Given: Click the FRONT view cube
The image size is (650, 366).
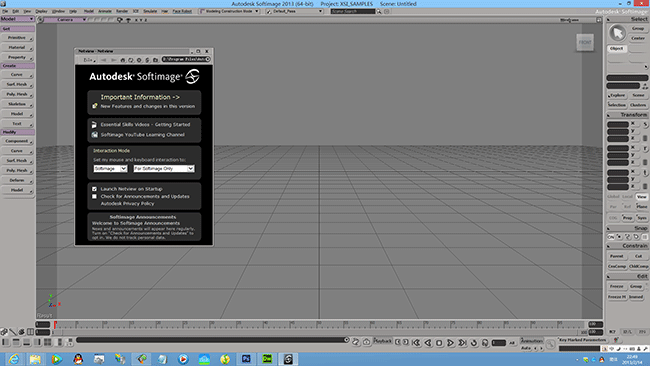Looking at the screenshot, I should (x=585, y=42).
